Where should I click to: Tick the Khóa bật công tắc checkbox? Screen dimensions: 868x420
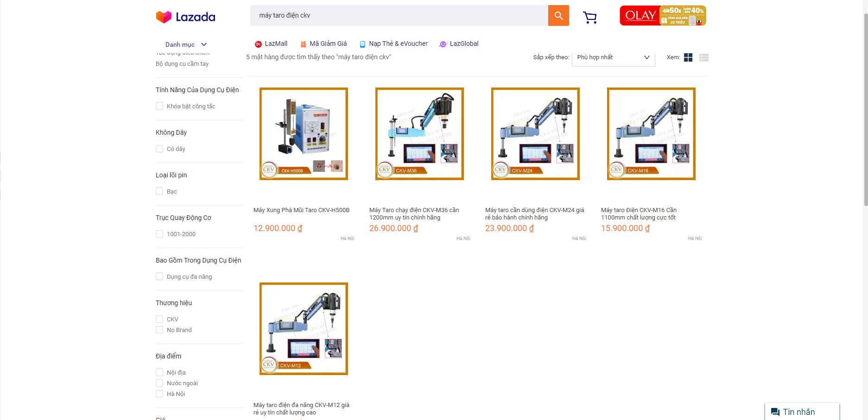[159, 106]
